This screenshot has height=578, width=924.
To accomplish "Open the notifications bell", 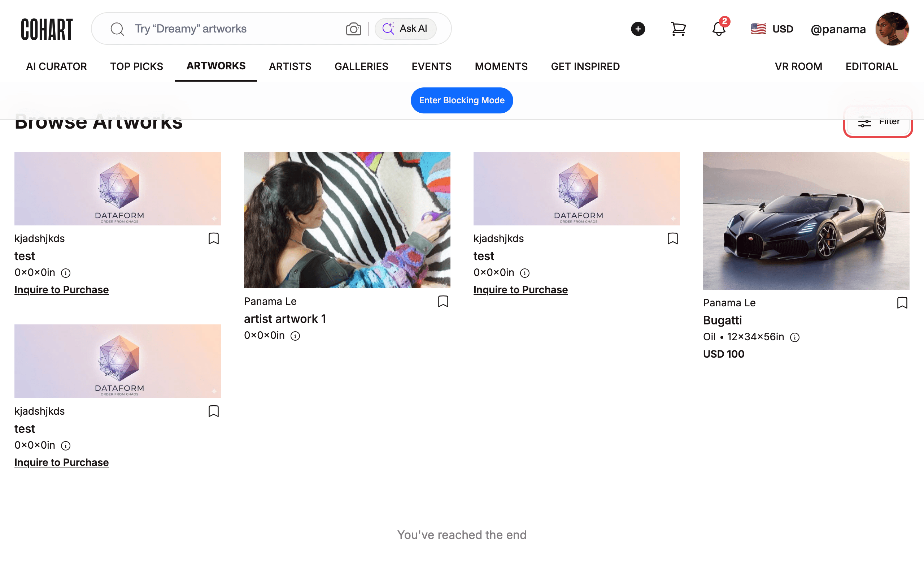I will (719, 28).
